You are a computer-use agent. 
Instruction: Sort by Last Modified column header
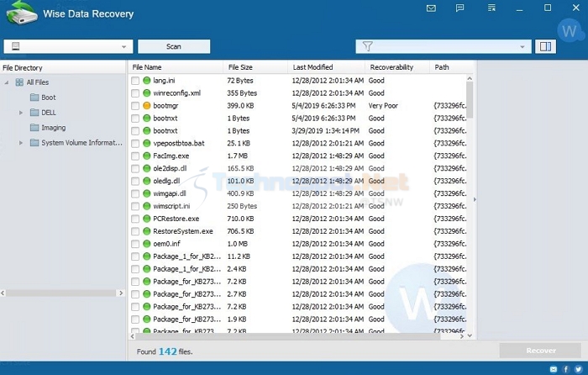click(326, 67)
